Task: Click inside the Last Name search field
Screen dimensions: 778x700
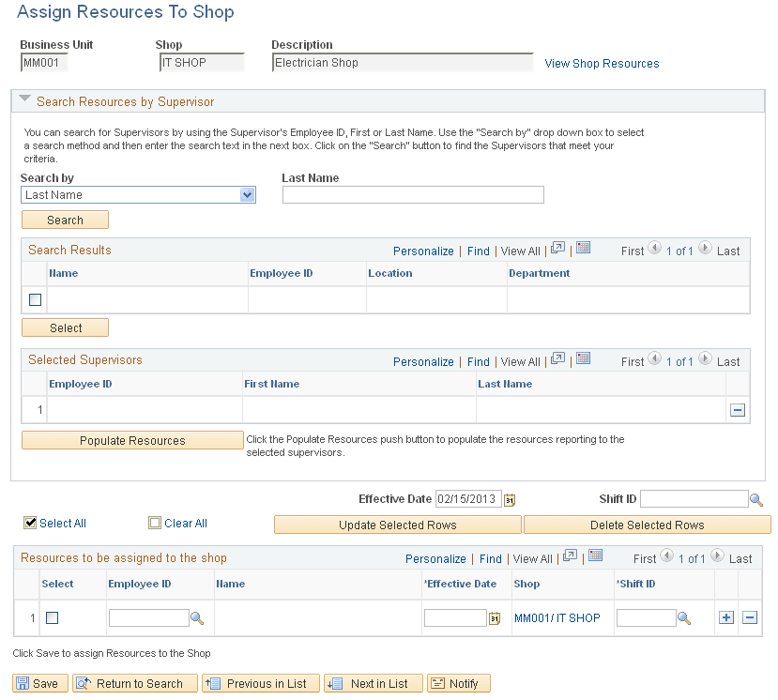Action: click(x=413, y=194)
